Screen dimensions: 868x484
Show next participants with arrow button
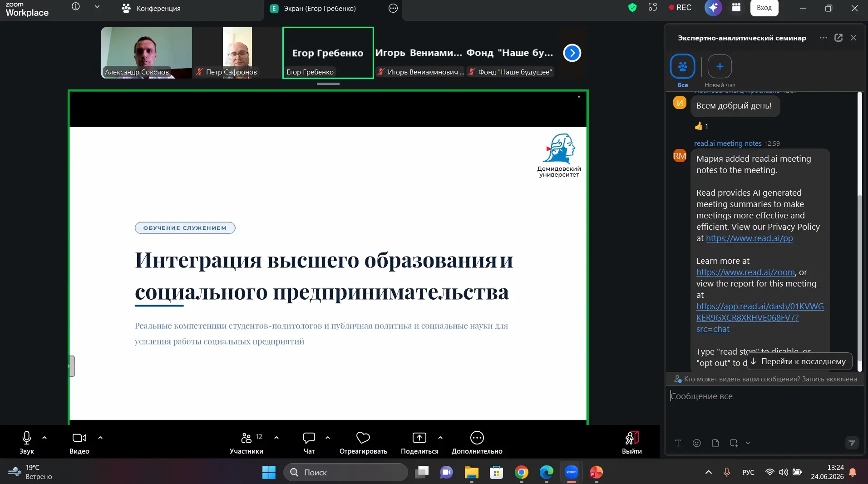[x=572, y=53]
